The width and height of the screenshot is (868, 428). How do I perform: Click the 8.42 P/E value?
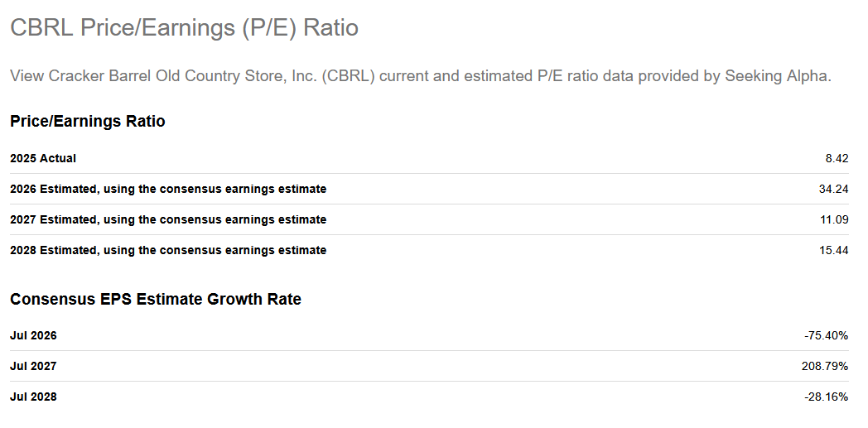(837, 158)
